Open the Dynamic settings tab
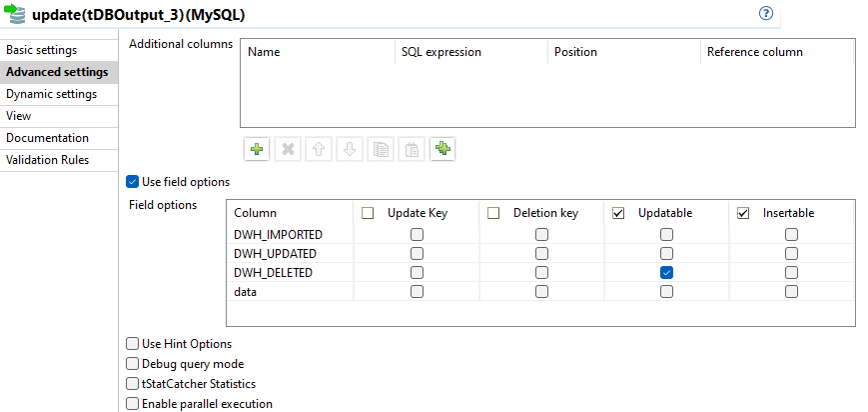This screenshot has width=868, height=412. 51,94
